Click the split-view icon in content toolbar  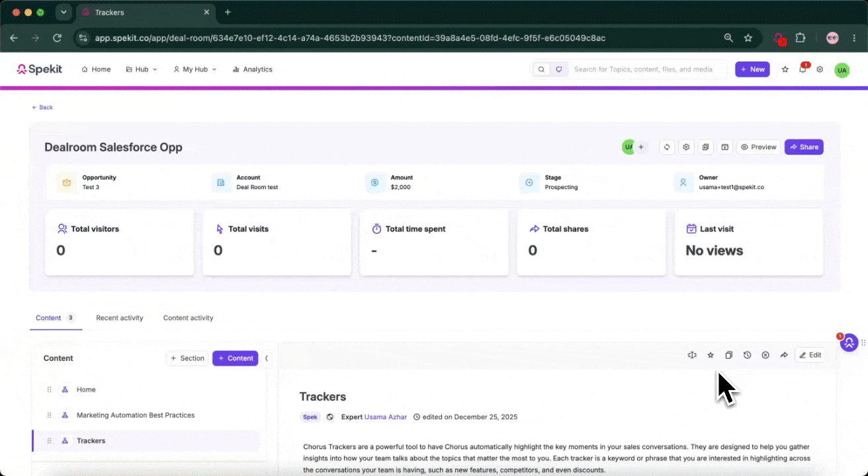click(692, 355)
